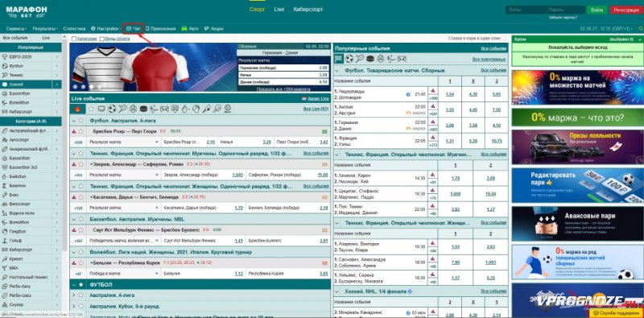Click the red Регистрация button
The width and height of the screenshot is (644, 318).
[x=627, y=10]
